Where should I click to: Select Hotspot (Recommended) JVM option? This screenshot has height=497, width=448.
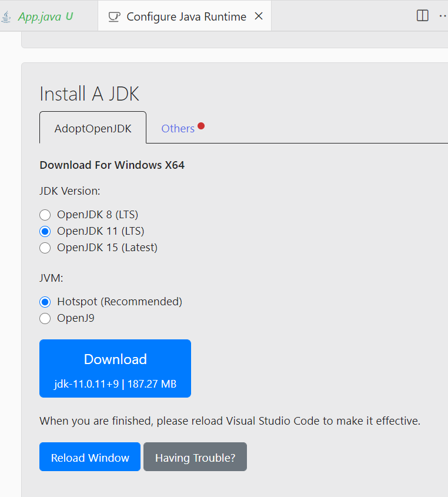45,302
